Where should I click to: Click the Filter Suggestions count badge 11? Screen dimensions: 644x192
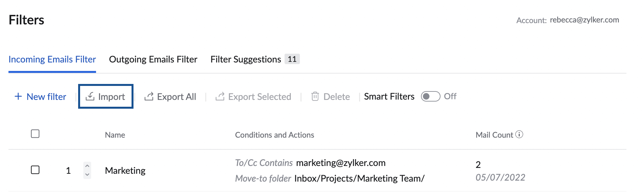click(292, 59)
